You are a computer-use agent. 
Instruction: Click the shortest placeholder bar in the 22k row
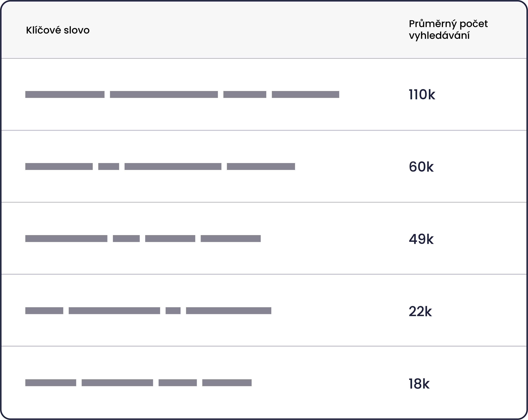pyautogui.click(x=173, y=311)
